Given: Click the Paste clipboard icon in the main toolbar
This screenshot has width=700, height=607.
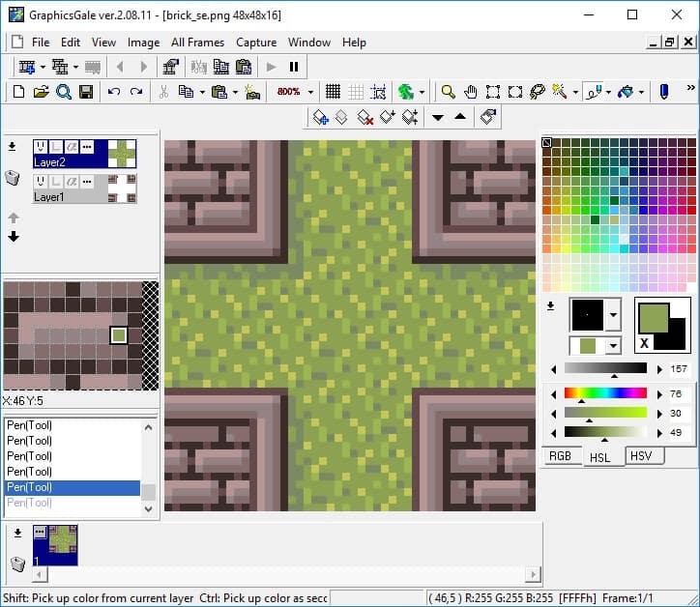Looking at the screenshot, I should pyautogui.click(x=219, y=92).
